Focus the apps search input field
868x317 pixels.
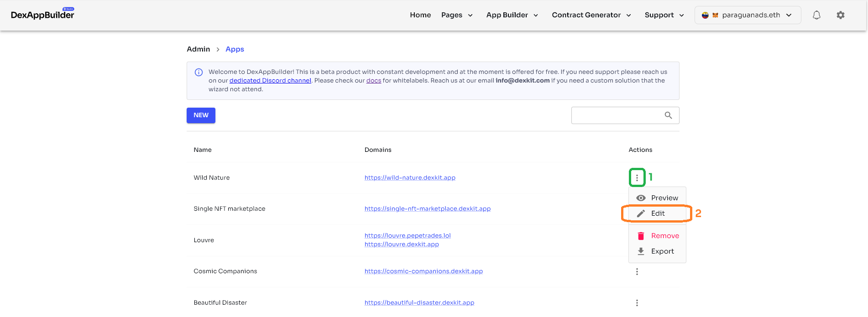pyautogui.click(x=616, y=115)
